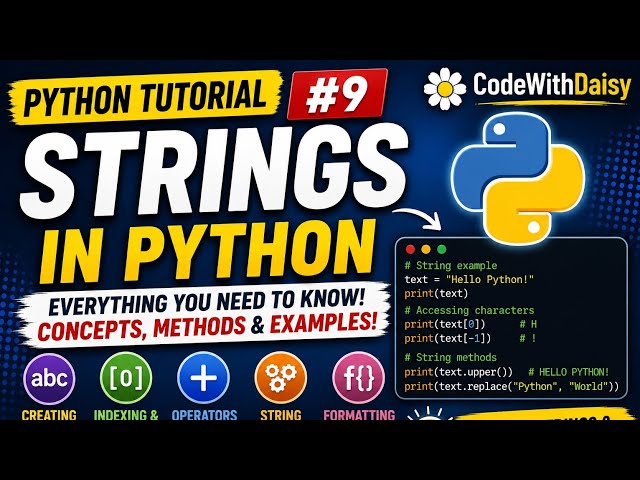This screenshot has width=640, height=480.
Task: Click the large STRINGS title
Action: [214, 169]
